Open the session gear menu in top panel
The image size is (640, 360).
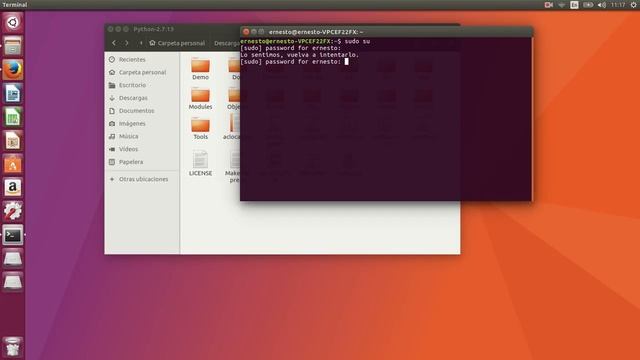pyautogui.click(x=633, y=5)
